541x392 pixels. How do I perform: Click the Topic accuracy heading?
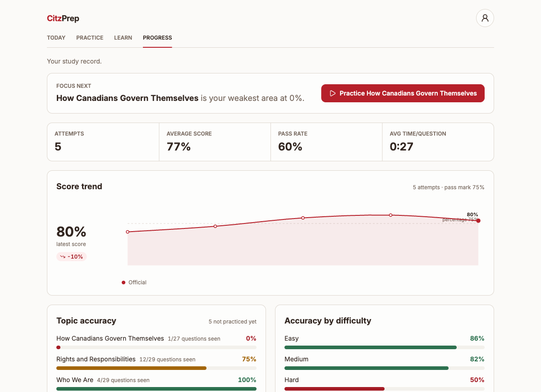(86, 321)
